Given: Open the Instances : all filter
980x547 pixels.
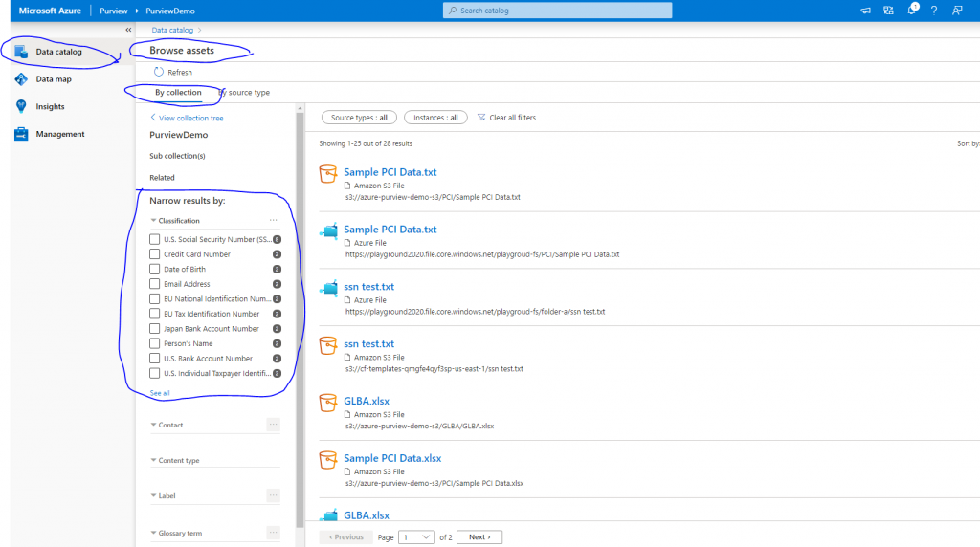Looking at the screenshot, I should [x=435, y=118].
